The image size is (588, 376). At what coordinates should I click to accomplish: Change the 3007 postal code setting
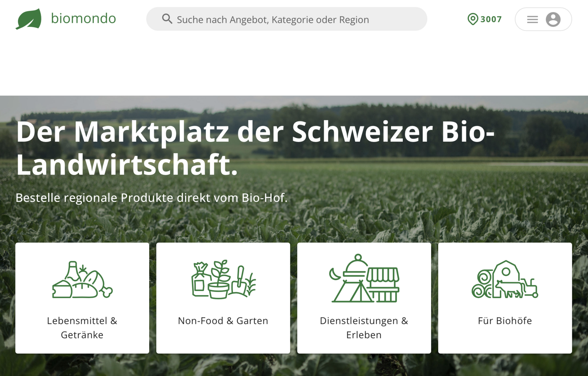tap(491, 19)
